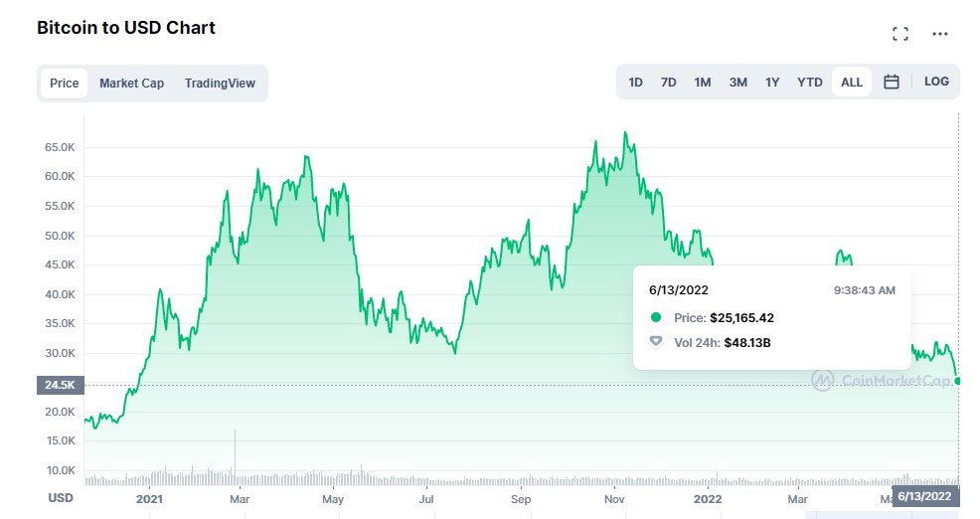Click the green endpoint marker on price line
Viewport: 980px width, 519px height.
(957, 381)
